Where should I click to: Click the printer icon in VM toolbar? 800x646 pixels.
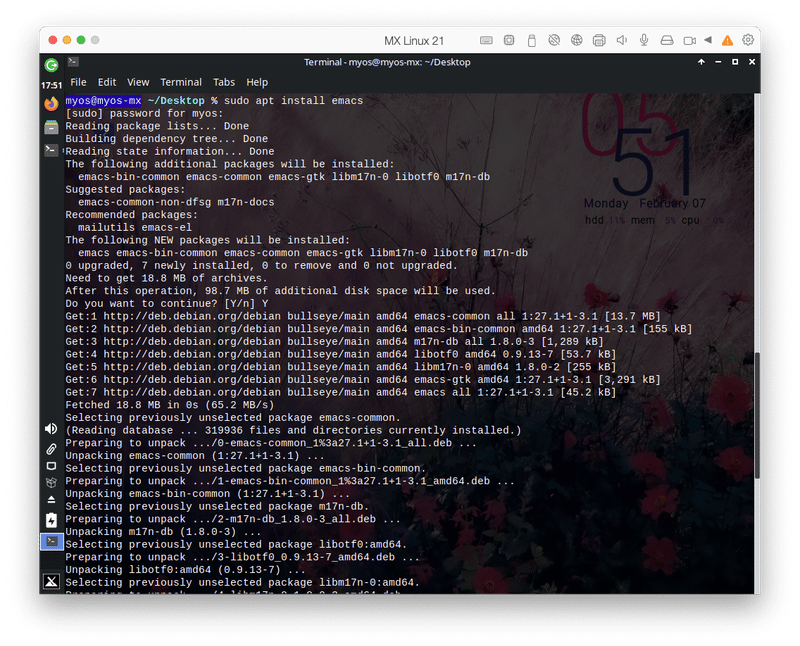(x=599, y=40)
